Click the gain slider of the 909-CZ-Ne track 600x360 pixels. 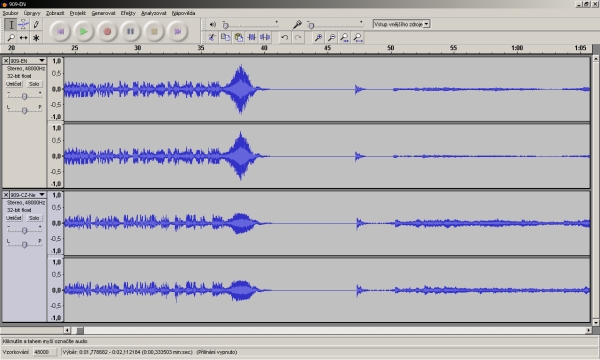(x=24, y=230)
